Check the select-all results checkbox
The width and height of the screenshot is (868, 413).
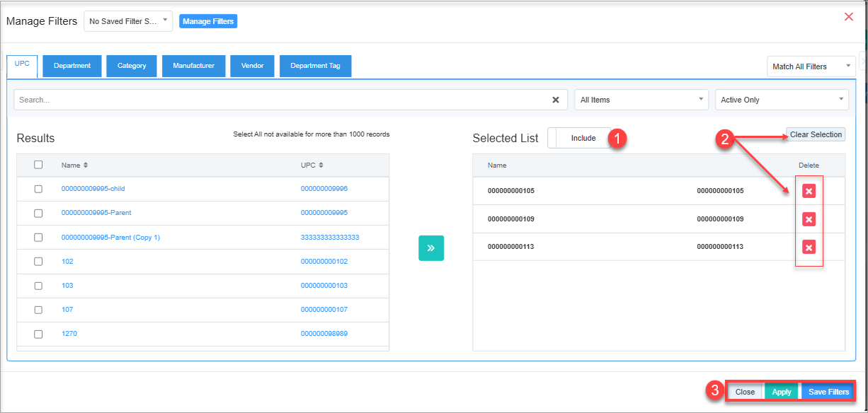point(38,165)
